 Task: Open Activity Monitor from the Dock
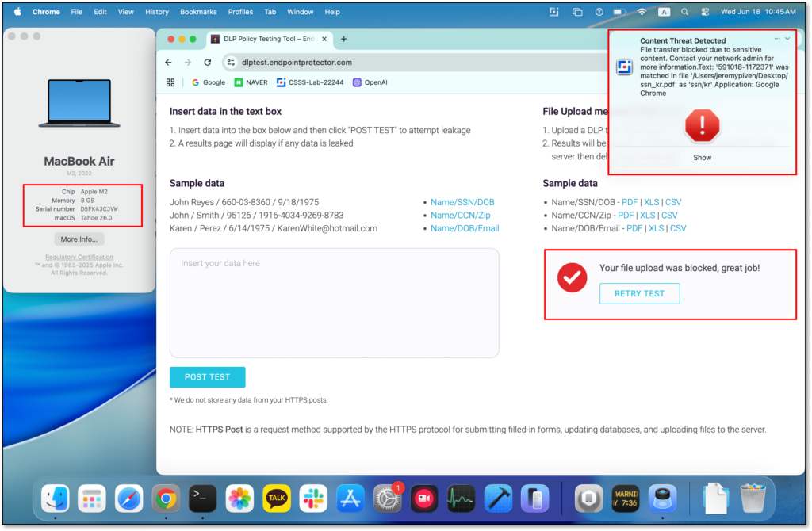461,499
